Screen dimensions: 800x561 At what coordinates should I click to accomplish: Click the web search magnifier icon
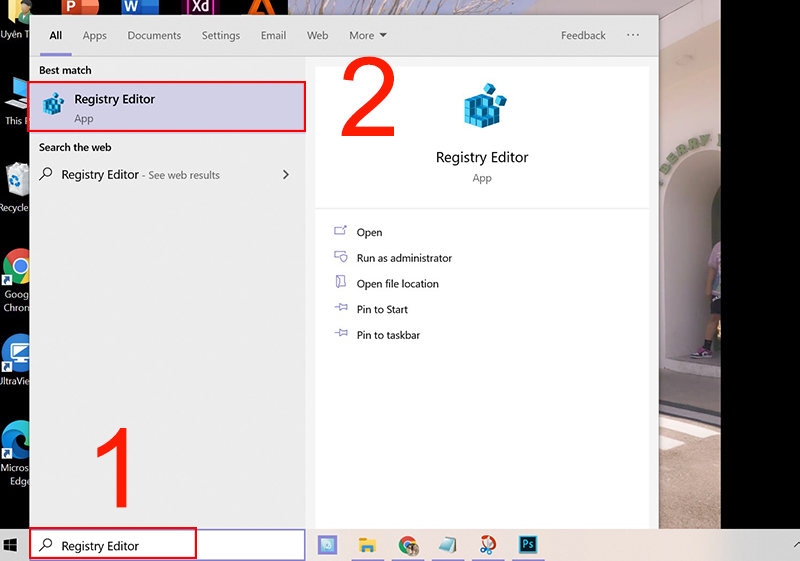click(x=46, y=174)
